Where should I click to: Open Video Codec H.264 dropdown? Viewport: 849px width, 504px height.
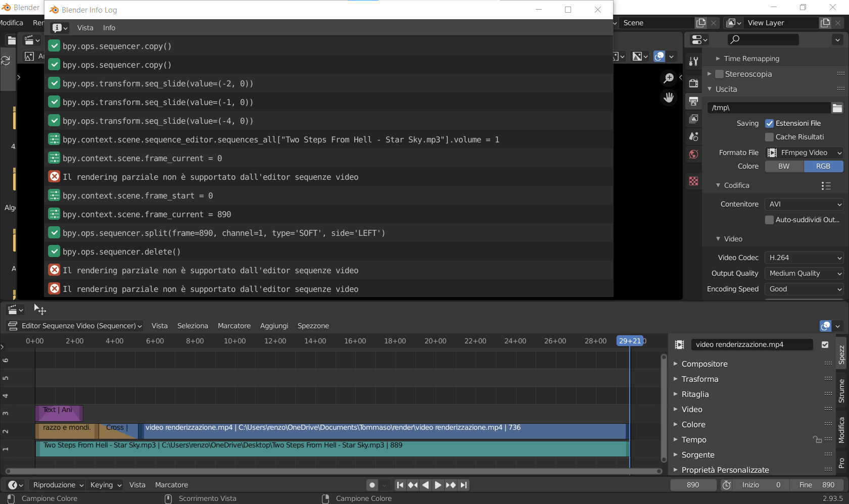coord(804,258)
